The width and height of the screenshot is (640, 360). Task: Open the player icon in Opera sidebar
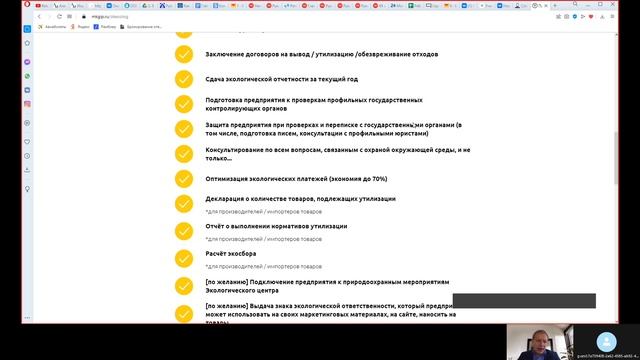point(27,123)
